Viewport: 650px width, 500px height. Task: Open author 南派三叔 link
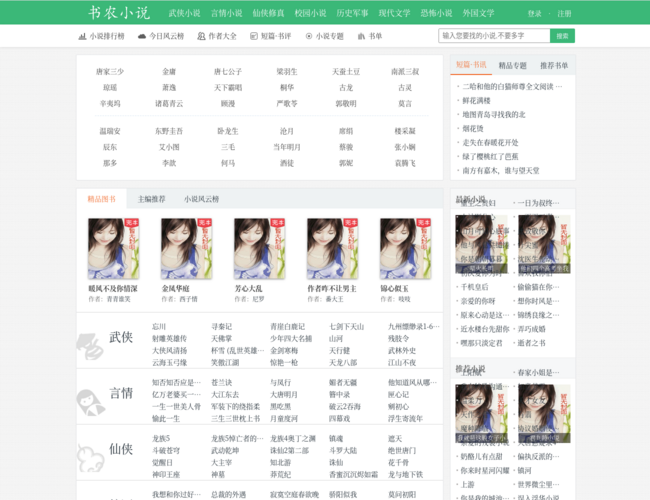[x=405, y=72]
